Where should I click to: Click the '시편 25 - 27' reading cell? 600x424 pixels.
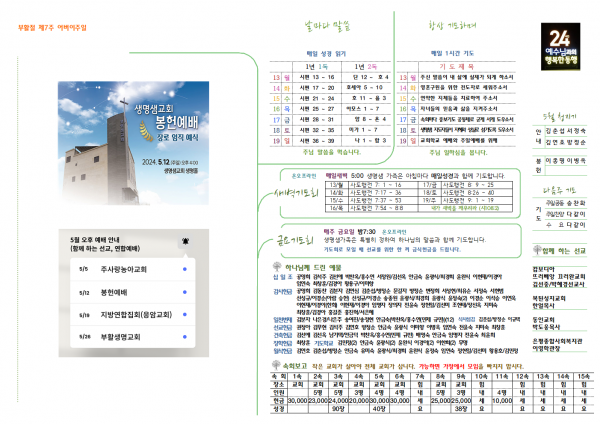pyautogui.click(x=317, y=109)
